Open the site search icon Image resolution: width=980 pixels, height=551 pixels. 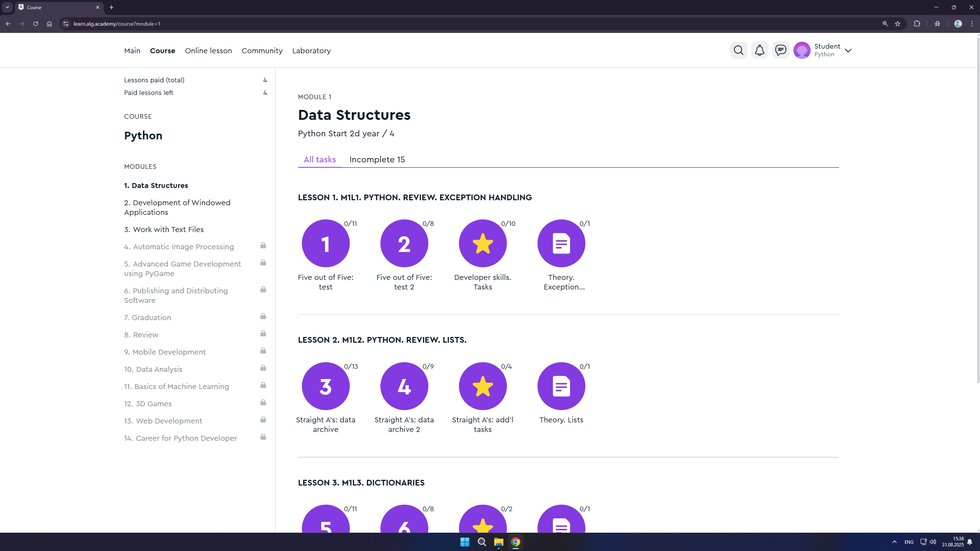[738, 50]
